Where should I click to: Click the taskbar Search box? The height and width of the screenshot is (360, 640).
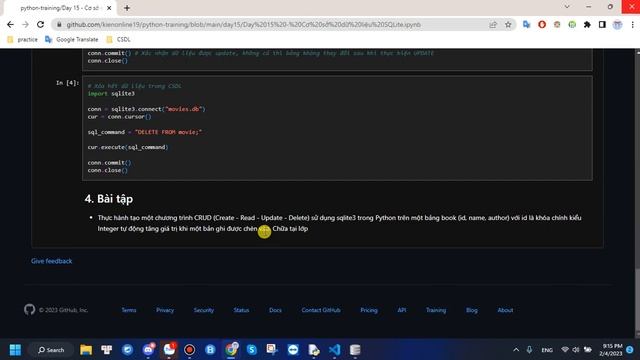[51, 350]
